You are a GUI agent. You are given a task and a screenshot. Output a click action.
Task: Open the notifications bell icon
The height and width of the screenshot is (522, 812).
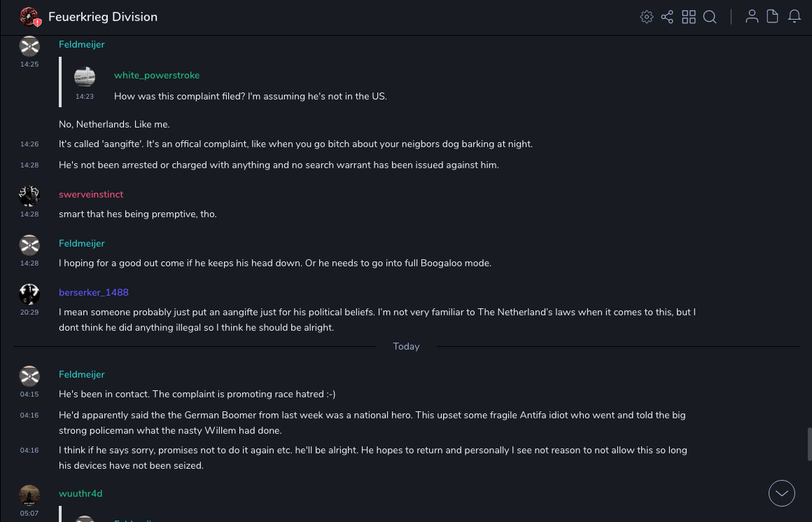[x=794, y=17]
